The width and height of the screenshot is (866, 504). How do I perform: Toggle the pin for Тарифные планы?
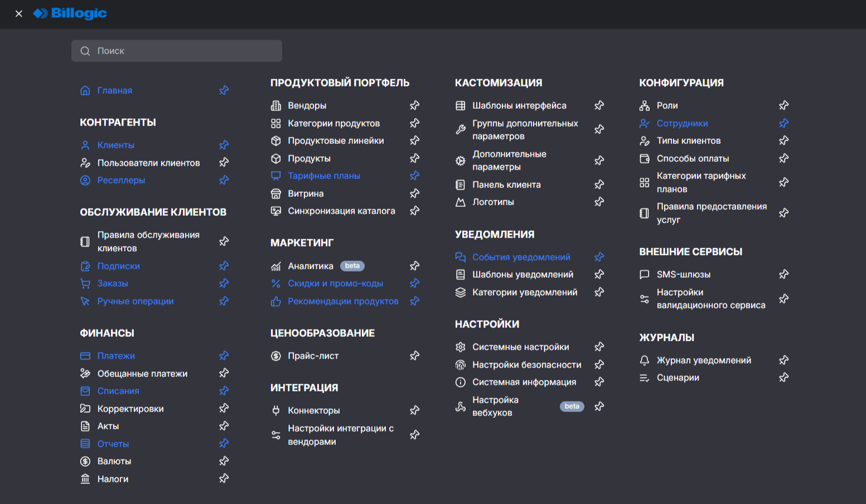[x=414, y=176]
